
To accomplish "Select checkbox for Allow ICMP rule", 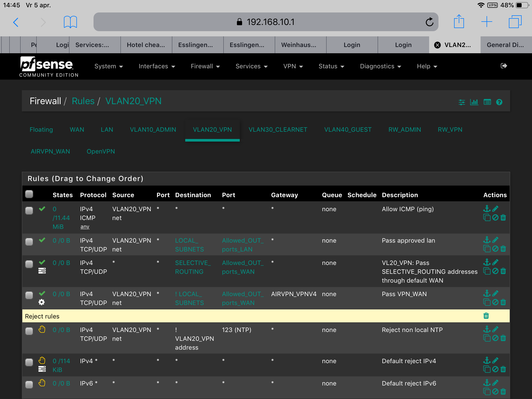I will (29, 210).
